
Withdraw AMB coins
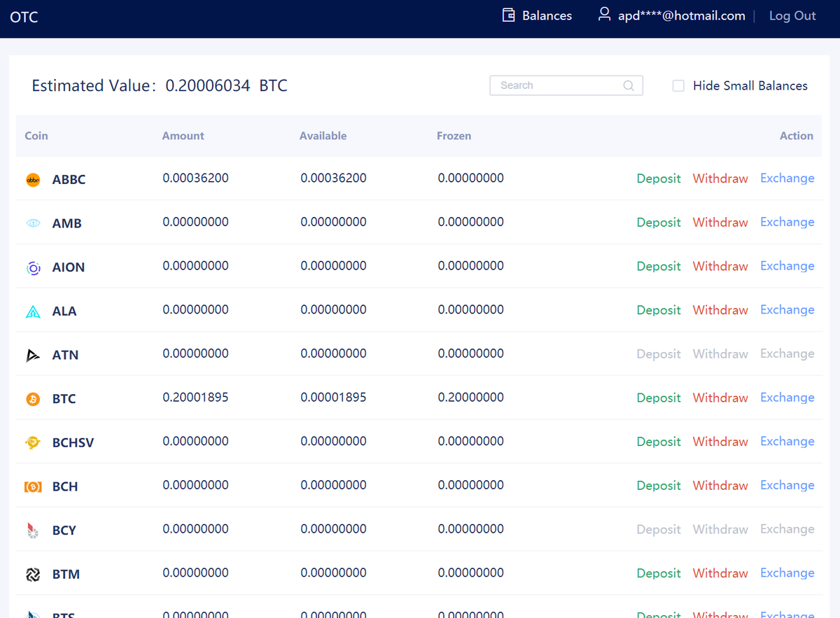(x=720, y=223)
